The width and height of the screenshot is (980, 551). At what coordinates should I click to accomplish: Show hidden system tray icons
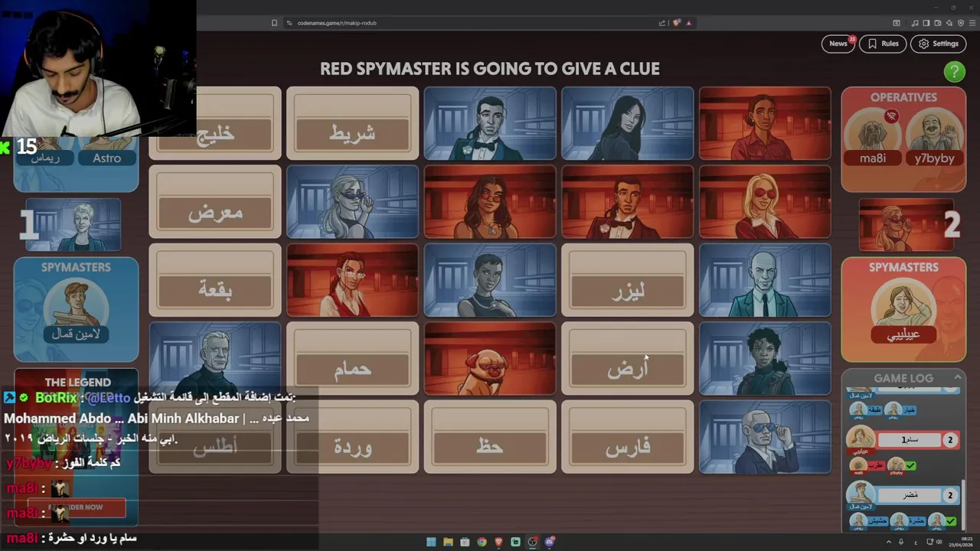tap(889, 542)
